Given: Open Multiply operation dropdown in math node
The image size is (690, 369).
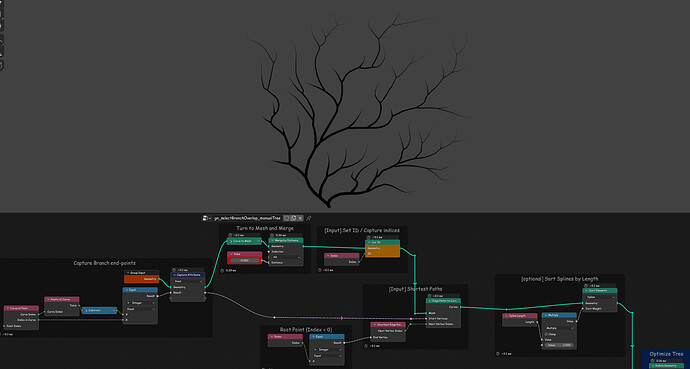Looking at the screenshot, I should [x=559, y=328].
